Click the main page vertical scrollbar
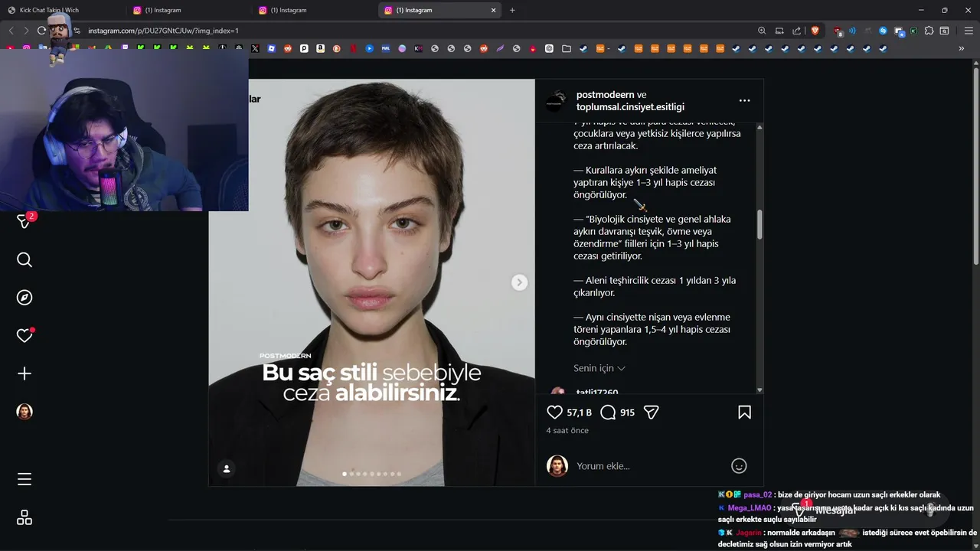 point(975,165)
